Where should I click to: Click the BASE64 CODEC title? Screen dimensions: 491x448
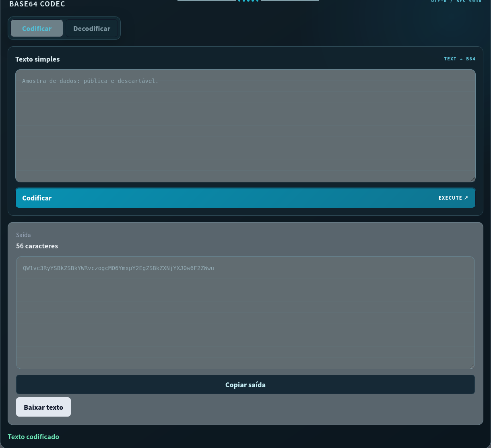[37, 4]
